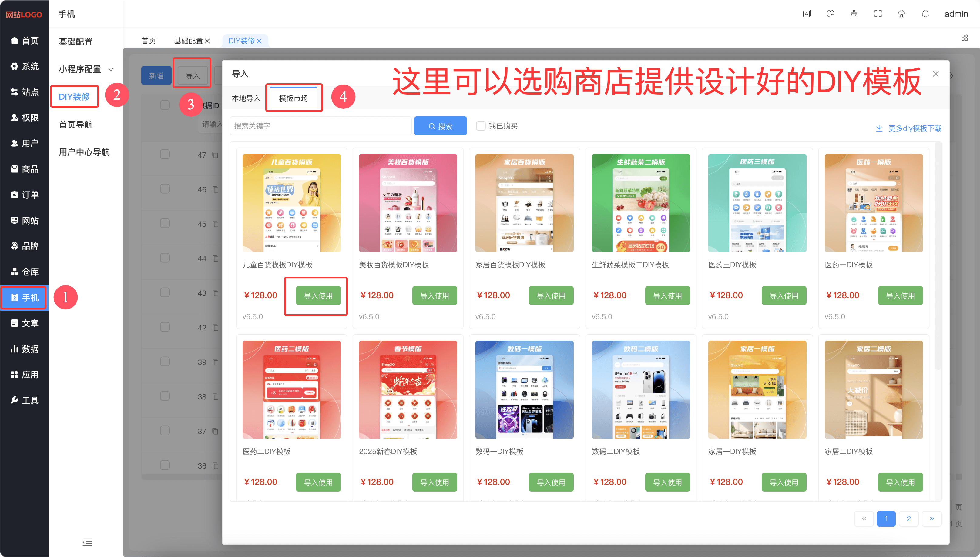Viewport: 980px width, 557px height.
Task: Import the 儿童百货模板DIY模板
Action: 318,296
